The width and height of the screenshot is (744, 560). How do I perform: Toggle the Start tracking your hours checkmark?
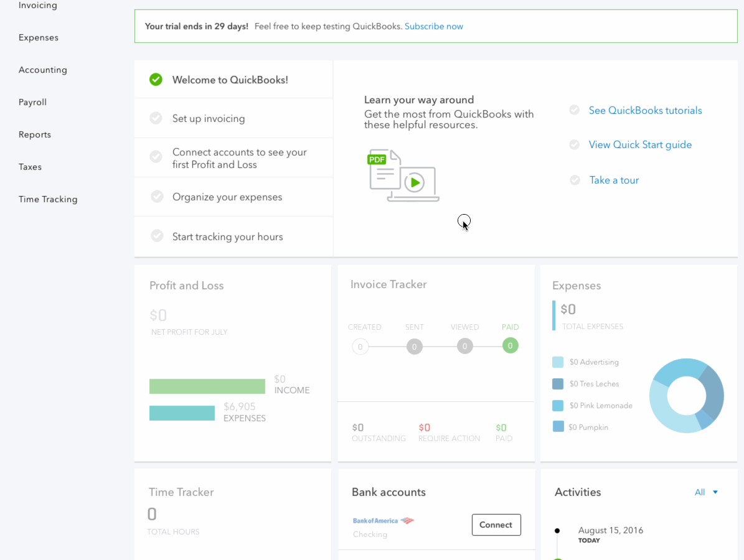point(157,236)
